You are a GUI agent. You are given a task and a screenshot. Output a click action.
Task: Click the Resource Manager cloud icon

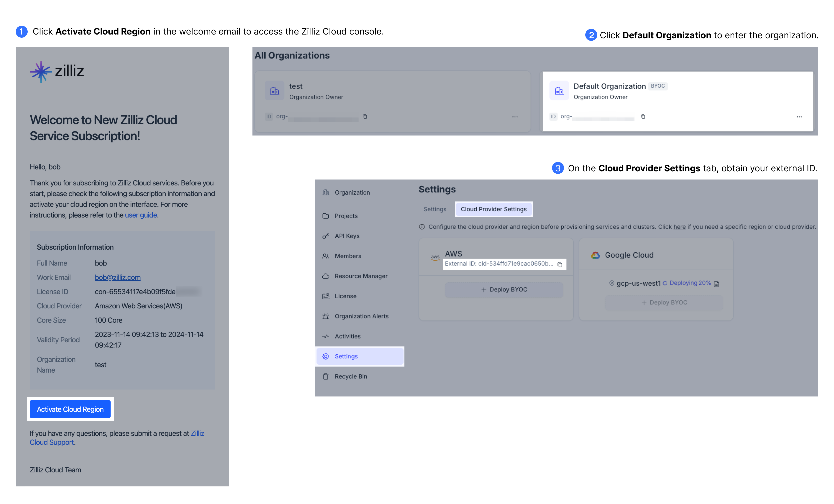click(326, 276)
